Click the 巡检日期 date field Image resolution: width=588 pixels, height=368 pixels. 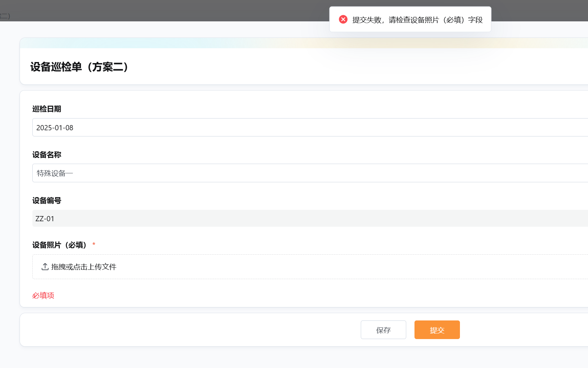click(310, 127)
